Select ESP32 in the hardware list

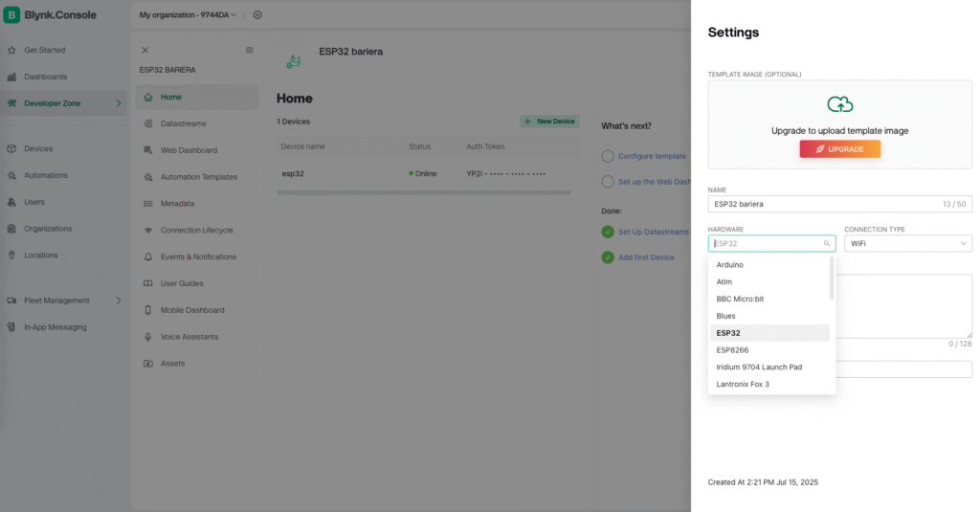[769, 333]
